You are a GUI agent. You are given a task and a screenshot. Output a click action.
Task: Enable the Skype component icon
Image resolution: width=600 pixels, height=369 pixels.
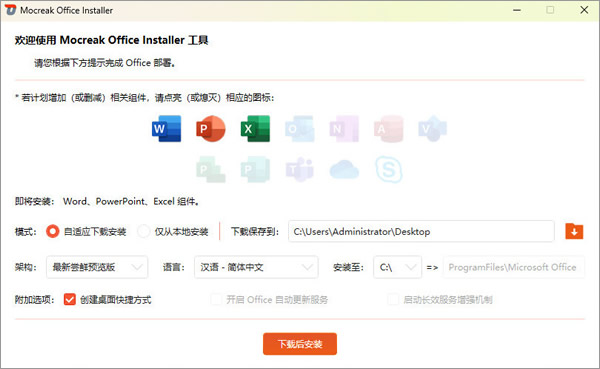pyautogui.click(x=388, y=170)
